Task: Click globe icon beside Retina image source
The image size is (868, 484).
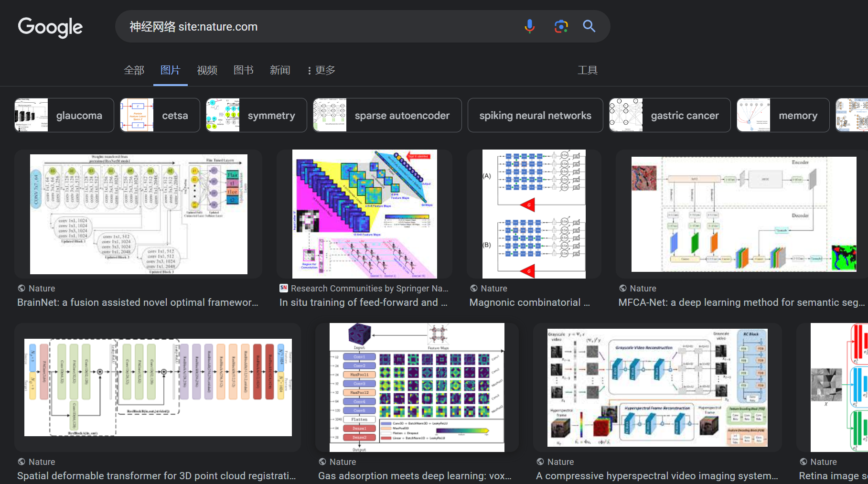Action: tap(804, 462)
